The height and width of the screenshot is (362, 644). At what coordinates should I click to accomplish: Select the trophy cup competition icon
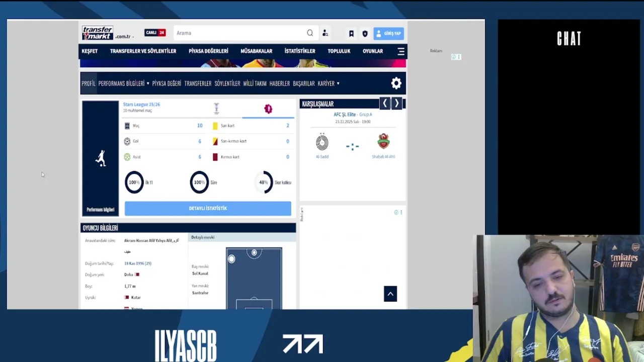[216, 109]
